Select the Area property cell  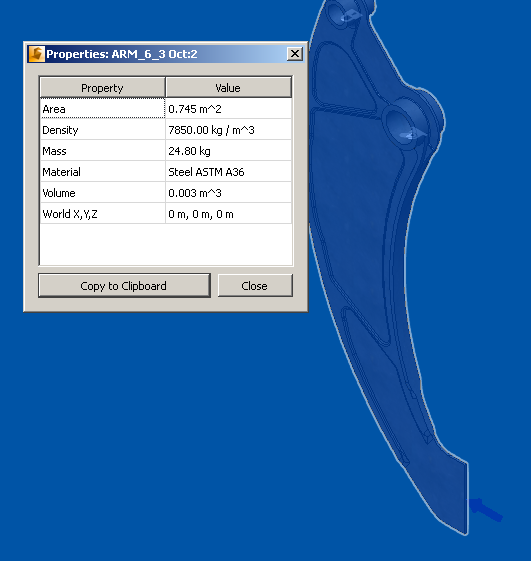pyautogui.click(x=102, y=108)
